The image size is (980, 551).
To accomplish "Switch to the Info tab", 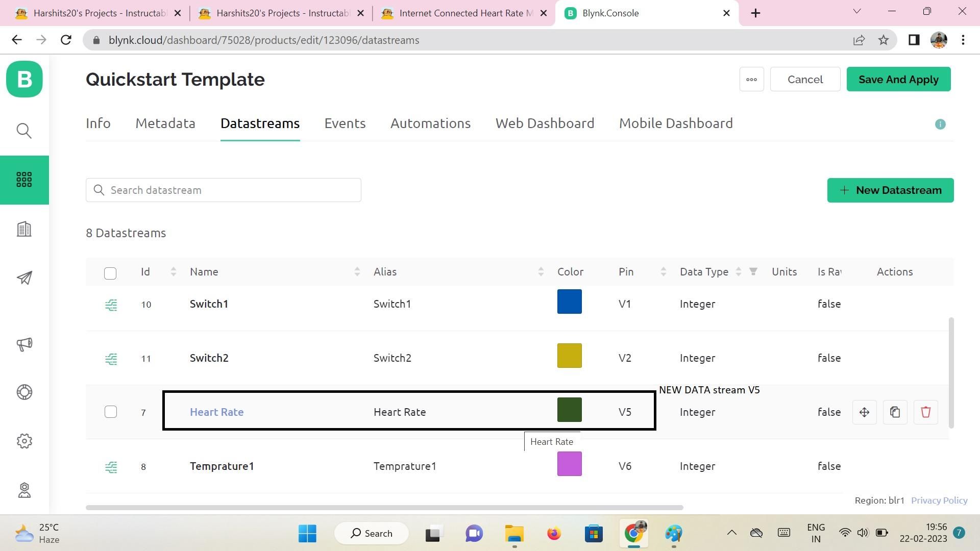I will pos(98,123).
